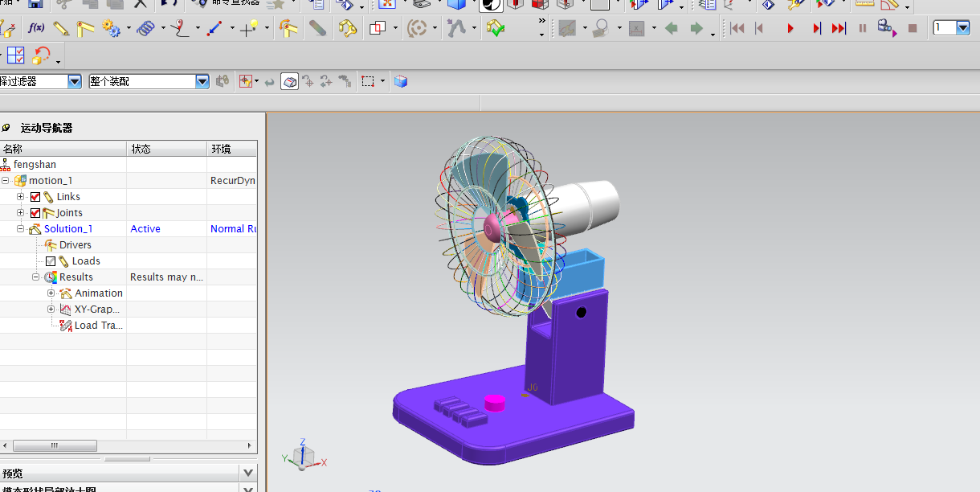Create a new link with Link tool
Screen dimensions: 980x492
(61, 28)
